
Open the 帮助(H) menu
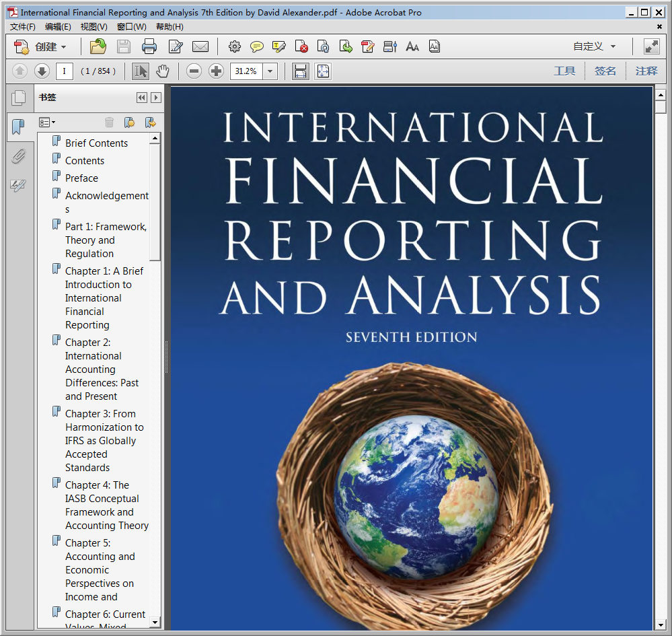coord(169,27)
